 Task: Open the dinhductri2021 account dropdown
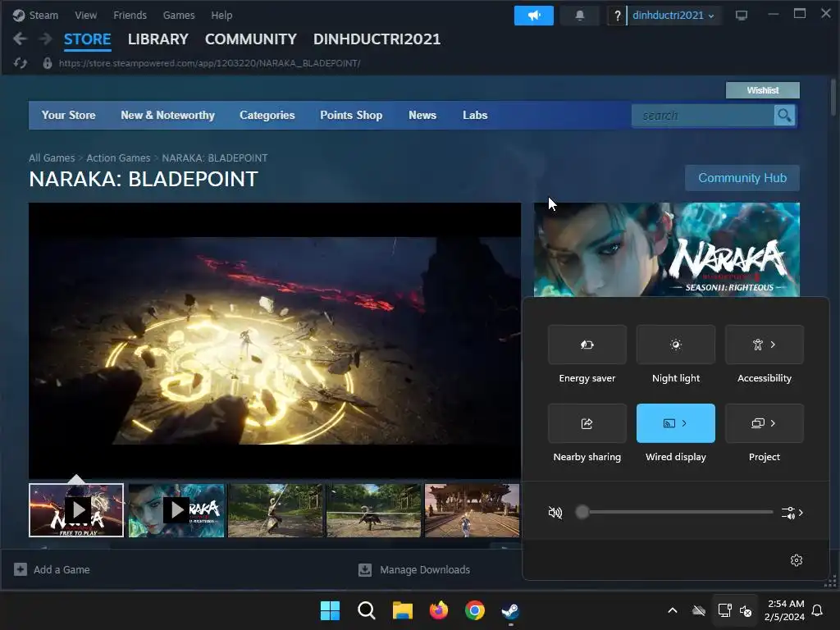tap(673, 16)
